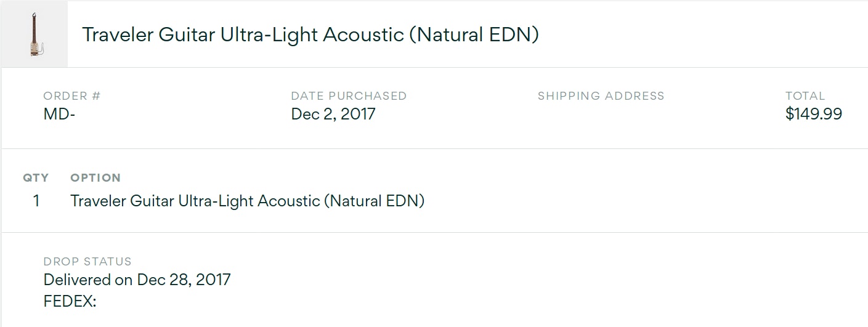
Task: Click the ORDER # label
Action: [x=71, y=96]
